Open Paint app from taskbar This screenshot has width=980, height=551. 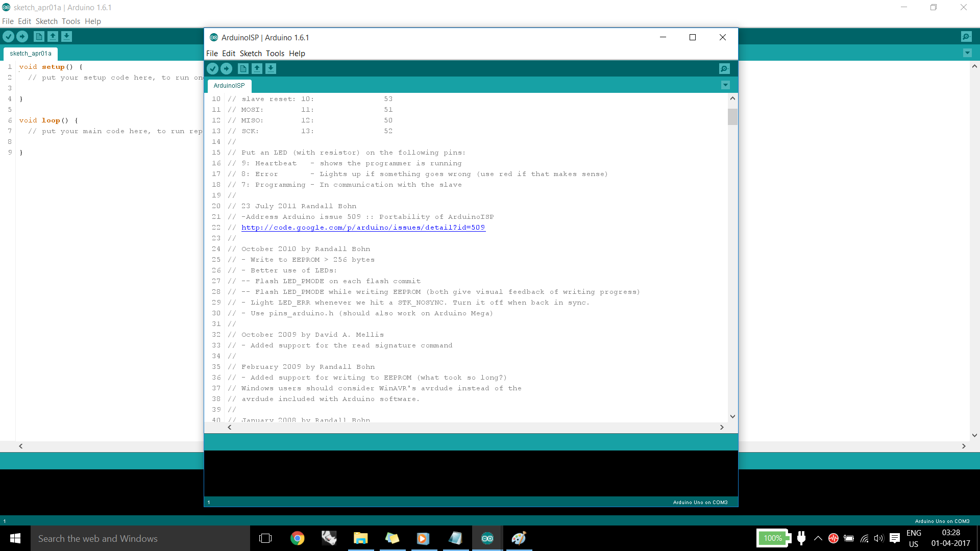(519, 538)
